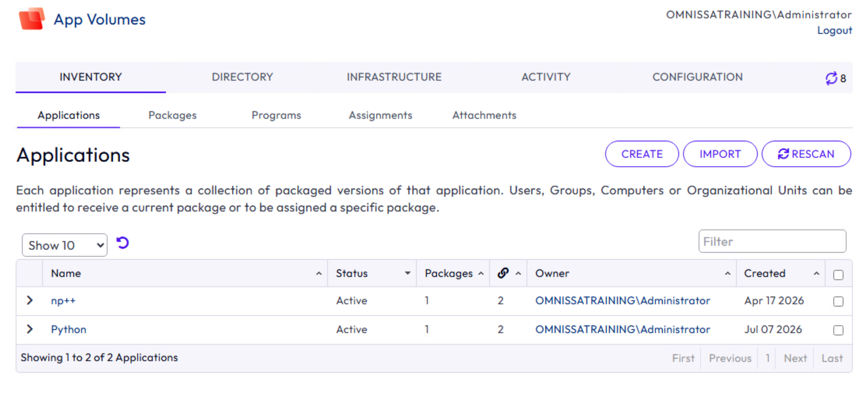Click the OMNISSATRAINING\Administrator username at top
The width and height of the screenshot is (868, 395).
coord(759,14)
